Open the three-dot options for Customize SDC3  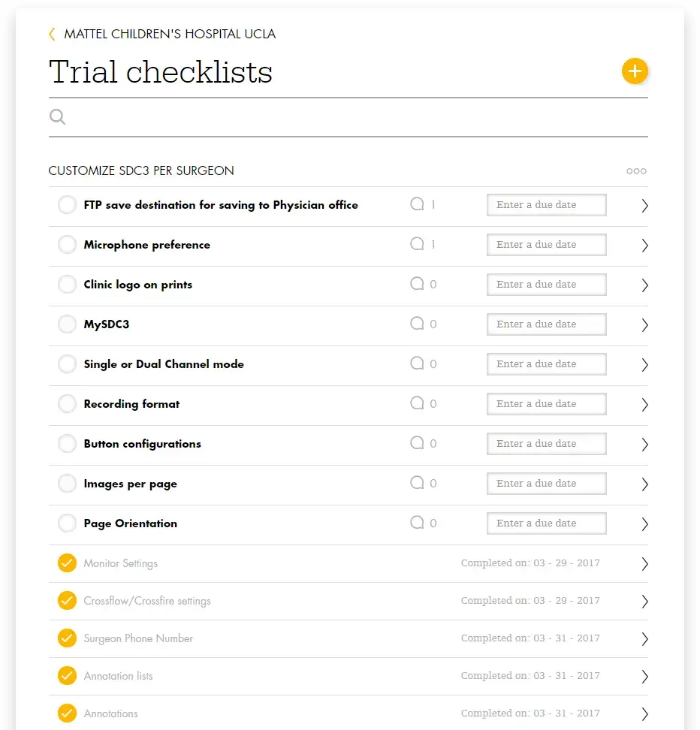pos(636,171)
